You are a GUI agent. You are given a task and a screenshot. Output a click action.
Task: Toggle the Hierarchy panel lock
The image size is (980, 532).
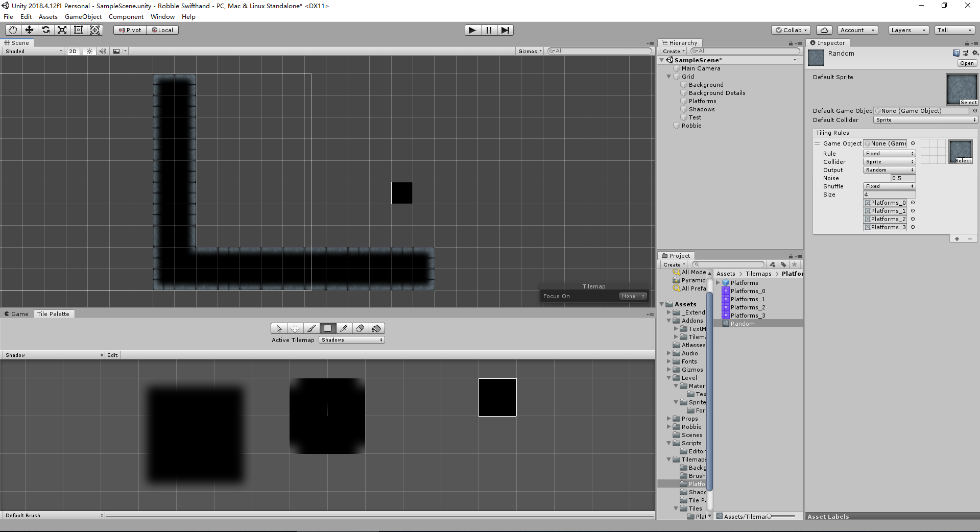click(x=791, y=43)
